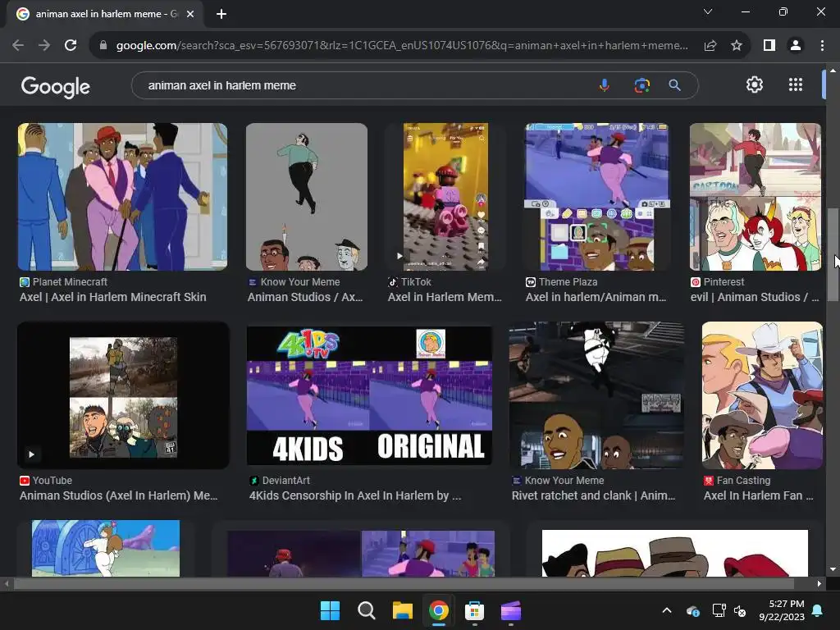The image size is (840, 630).
Task: Bookmark this tab with the star
Action: pos(737,46)
